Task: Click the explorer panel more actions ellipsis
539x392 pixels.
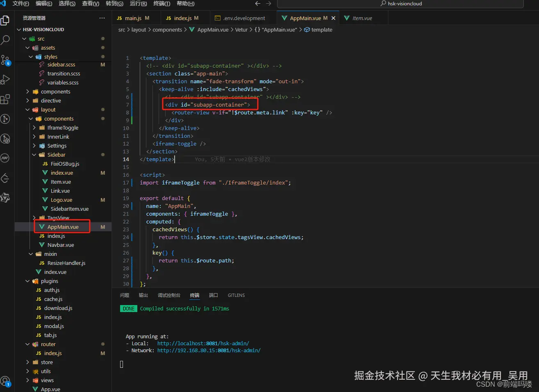Action: pyautogui.click(x=102, y=18)
